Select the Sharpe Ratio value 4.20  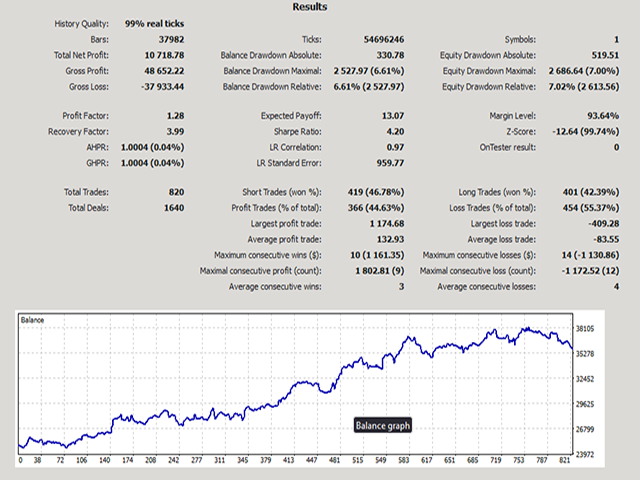(395, 131)
